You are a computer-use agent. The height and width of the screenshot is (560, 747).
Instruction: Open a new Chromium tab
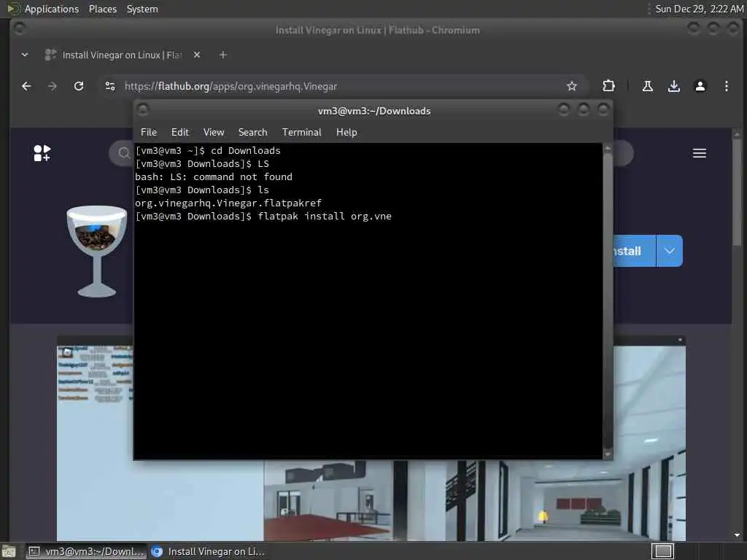click(x=223, y=55)
